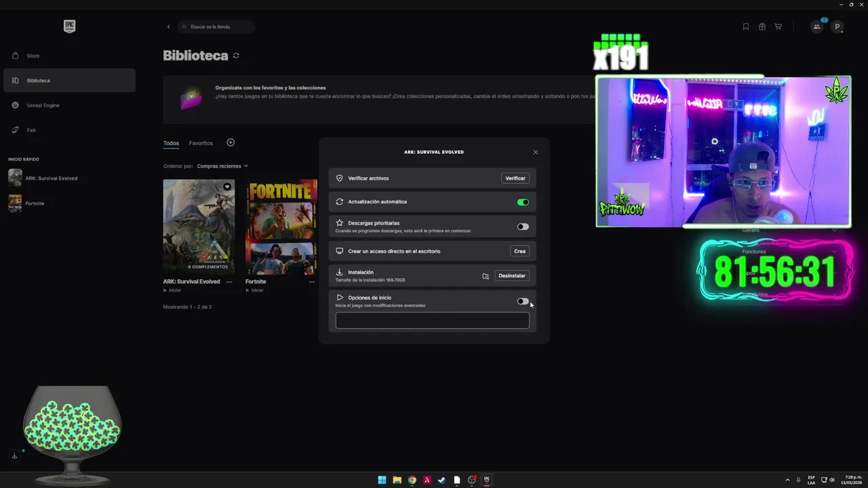Click the microphone icon in system tray

(x=799, y=480)
